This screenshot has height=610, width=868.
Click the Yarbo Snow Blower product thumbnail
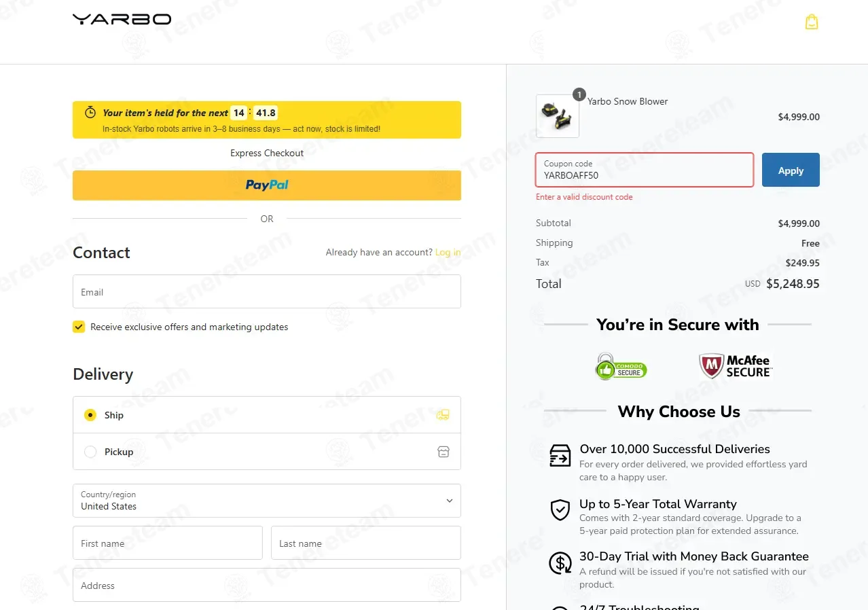click(x=558, y=116)
